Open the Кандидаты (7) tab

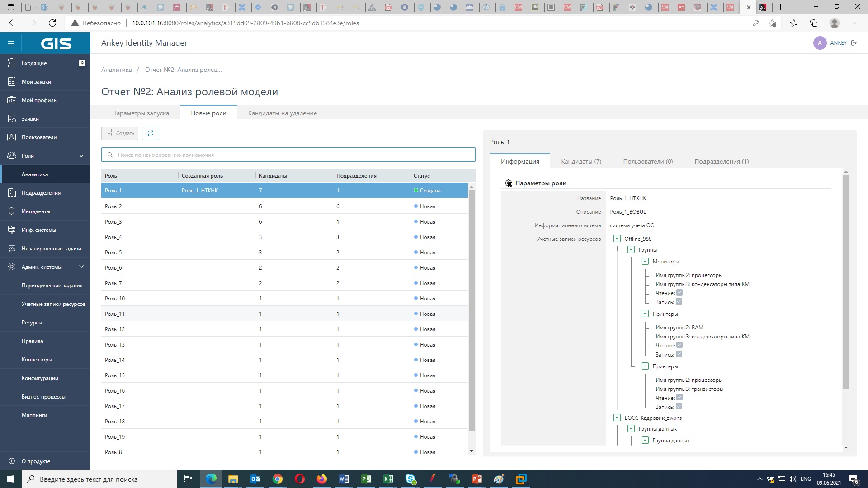pyautogui.click(x=581, y=161)
